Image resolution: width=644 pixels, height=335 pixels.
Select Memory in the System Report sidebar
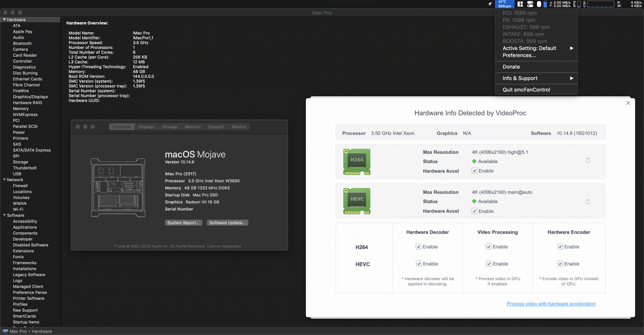click(21, 109)
